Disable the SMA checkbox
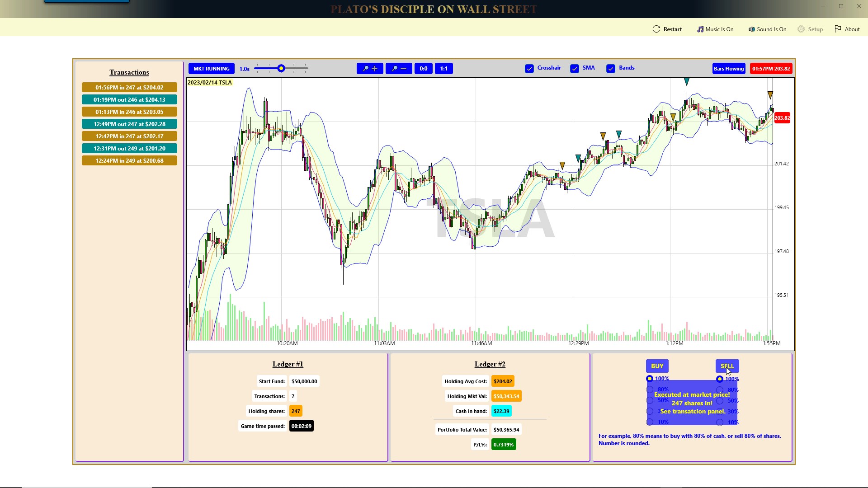The image size is (868, 488). pos(575,69)
